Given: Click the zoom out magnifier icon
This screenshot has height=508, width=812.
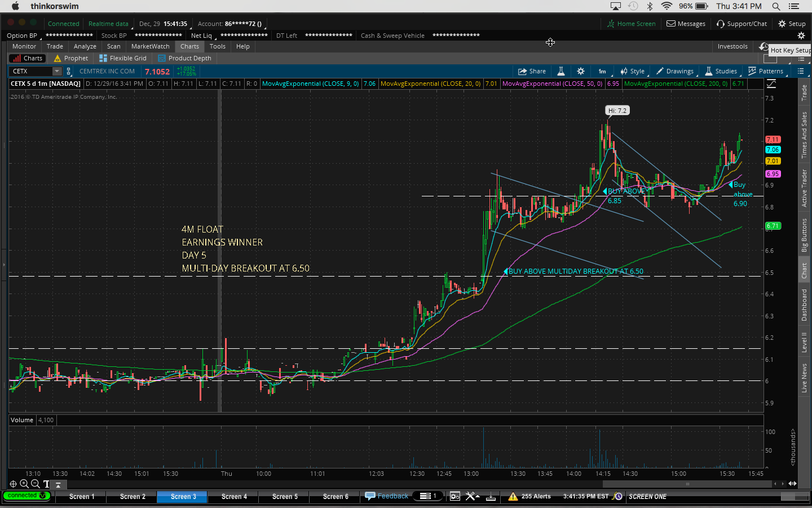Looking at the screenshot, I should [35, 484].
